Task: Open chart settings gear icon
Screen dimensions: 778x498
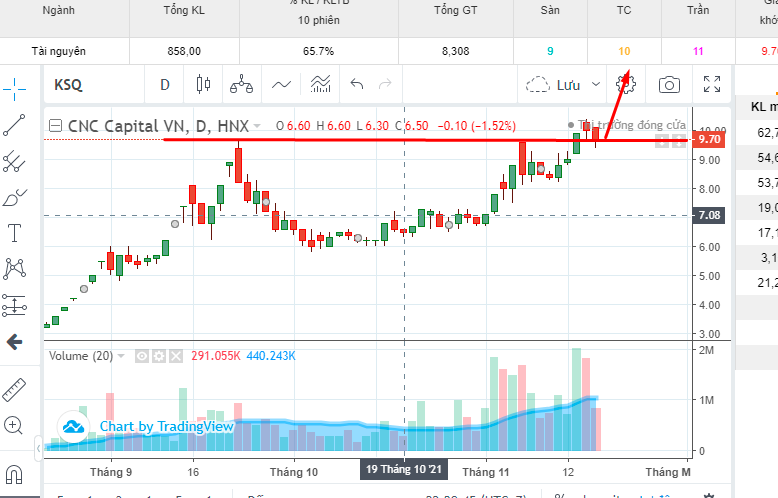Action: point(626,84)
